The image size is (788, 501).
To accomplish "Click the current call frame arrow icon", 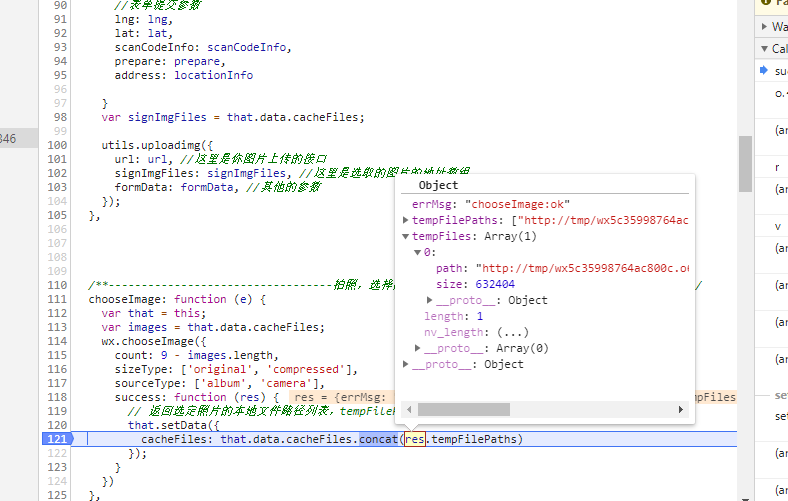I will 764,70.
